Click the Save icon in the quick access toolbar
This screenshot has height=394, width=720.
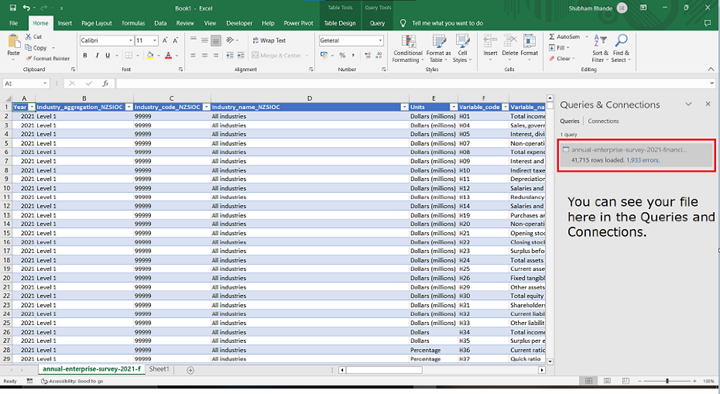[x=12, y=8]
